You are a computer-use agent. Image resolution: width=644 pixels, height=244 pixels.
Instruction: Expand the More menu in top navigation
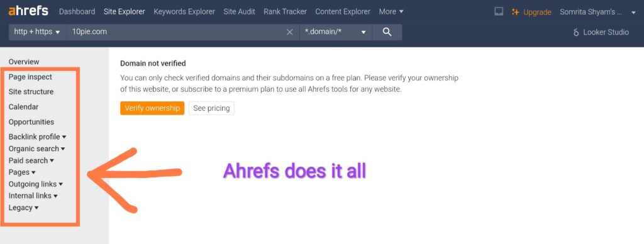click(391, 11)
